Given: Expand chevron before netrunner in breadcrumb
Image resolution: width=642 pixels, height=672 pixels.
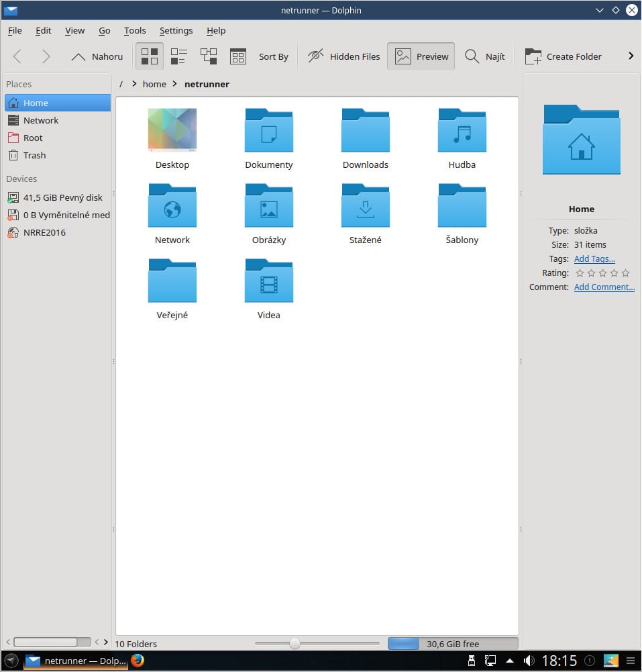Looking at the screenshot, I should click(x=174, y=84).
